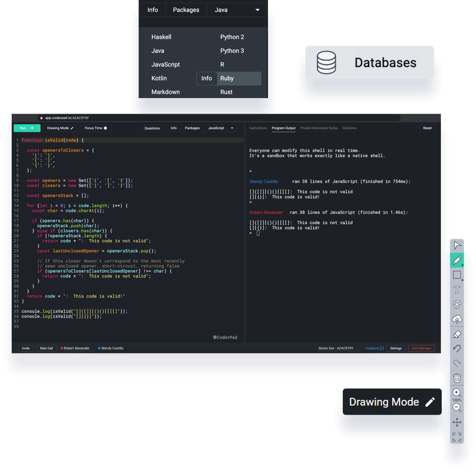Click the fullscreen corners icon
The height and width of the screenshot is (471, 476).
(457, 437)
